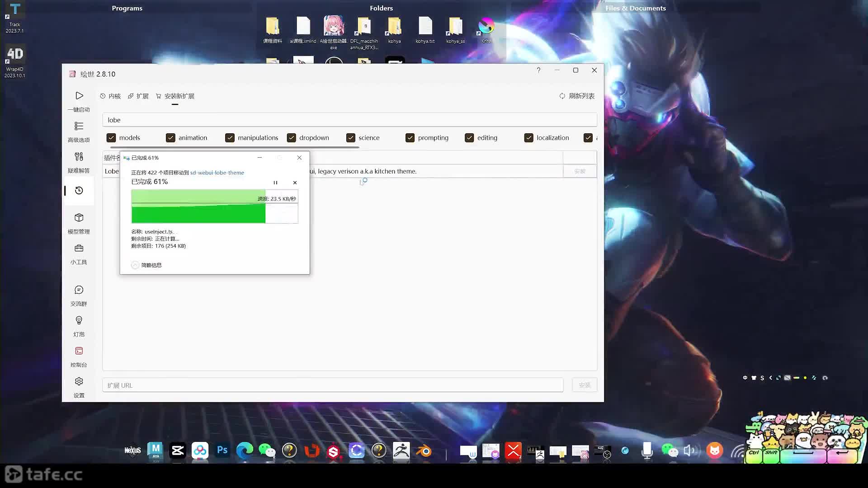The height and width of the screenshot is (488, 868).
Task: Click the 安装 button in the Lobe row
Action: pos(580,171)
